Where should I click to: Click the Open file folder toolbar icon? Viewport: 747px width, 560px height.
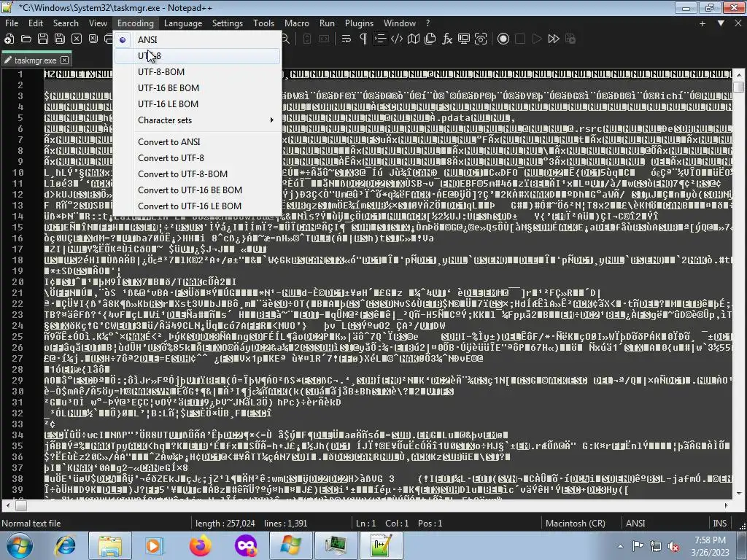26,39
